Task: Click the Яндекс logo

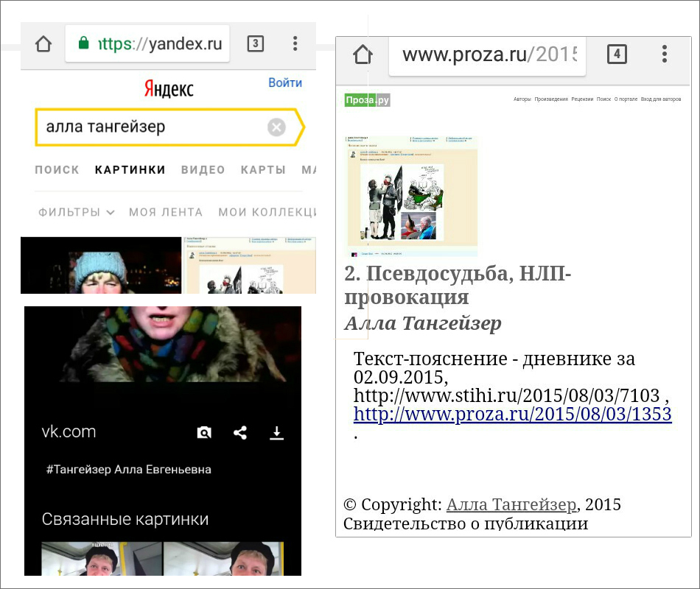Action: (169, 89)
